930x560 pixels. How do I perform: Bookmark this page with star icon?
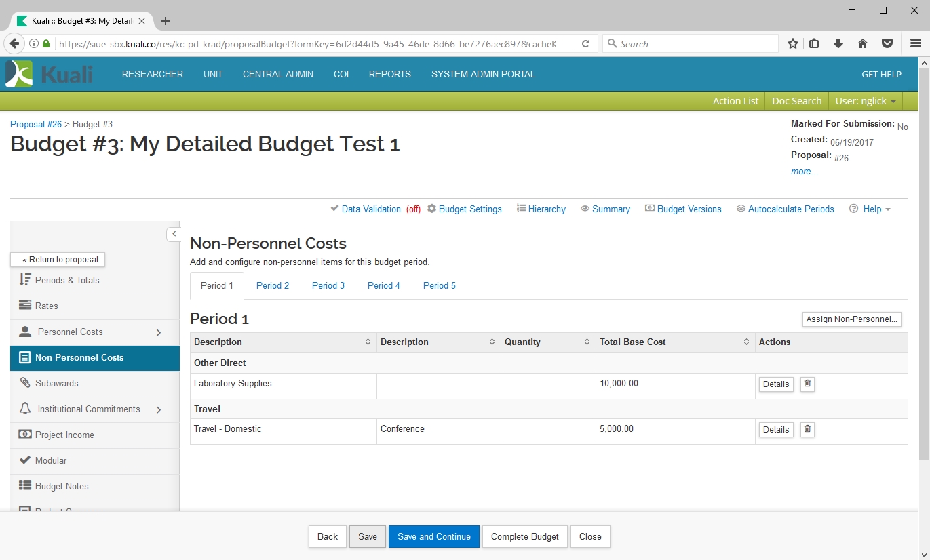[792, 44]
